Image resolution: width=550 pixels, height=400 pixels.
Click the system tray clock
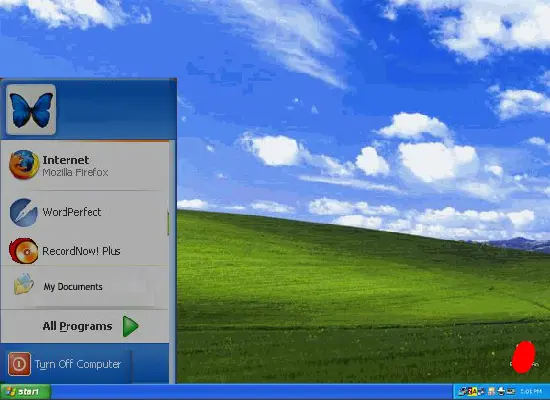(531, 391)
